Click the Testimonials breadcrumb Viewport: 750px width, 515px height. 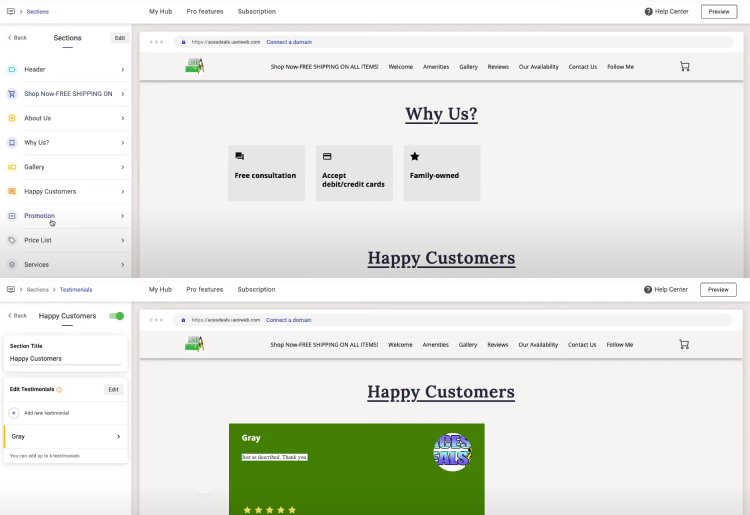(75, 289)
